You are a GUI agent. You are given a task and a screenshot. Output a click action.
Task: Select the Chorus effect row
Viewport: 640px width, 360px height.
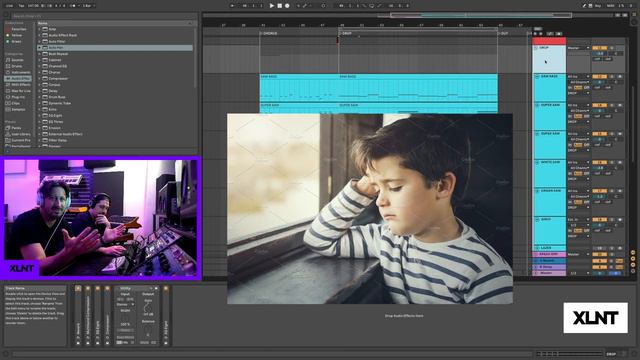point(115,72)
